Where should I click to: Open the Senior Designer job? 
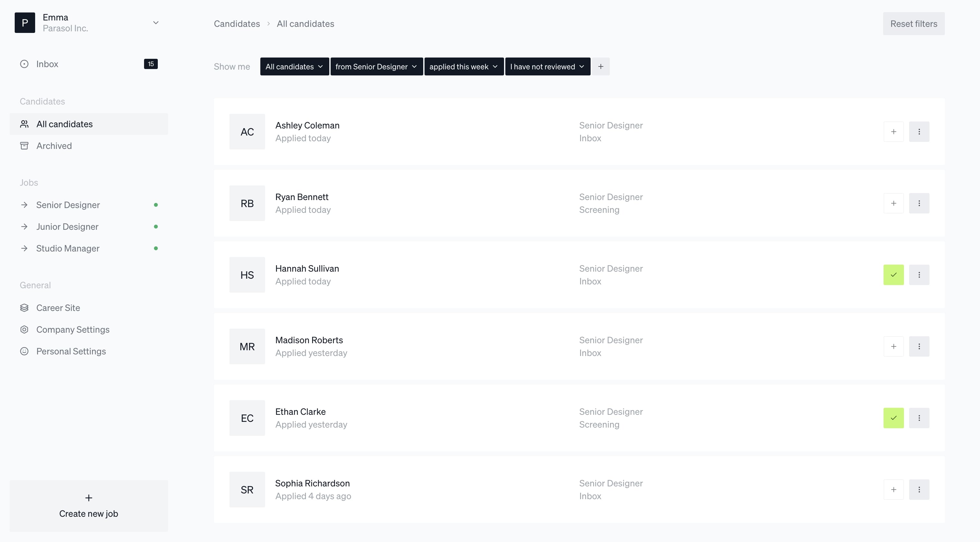89,205
